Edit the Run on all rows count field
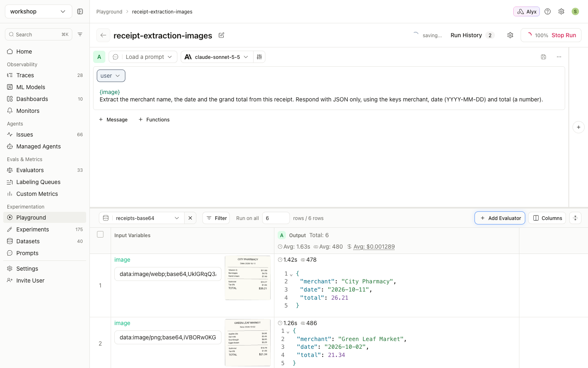This screenshot has width=588, height=368. tap(276, 218)
